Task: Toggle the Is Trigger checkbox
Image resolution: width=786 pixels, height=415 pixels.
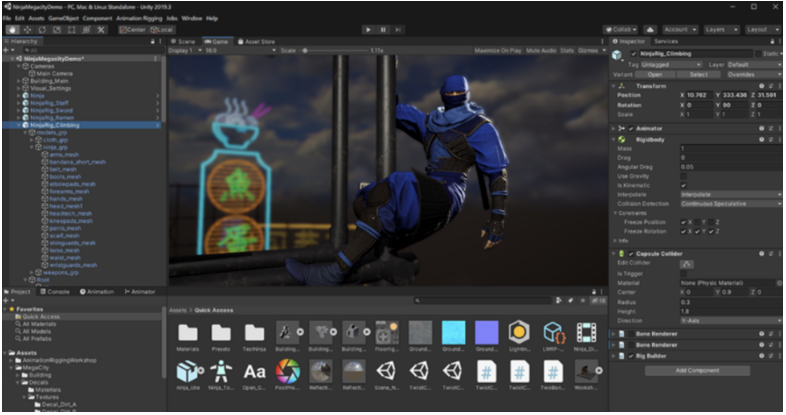Action: pos(683,274)
